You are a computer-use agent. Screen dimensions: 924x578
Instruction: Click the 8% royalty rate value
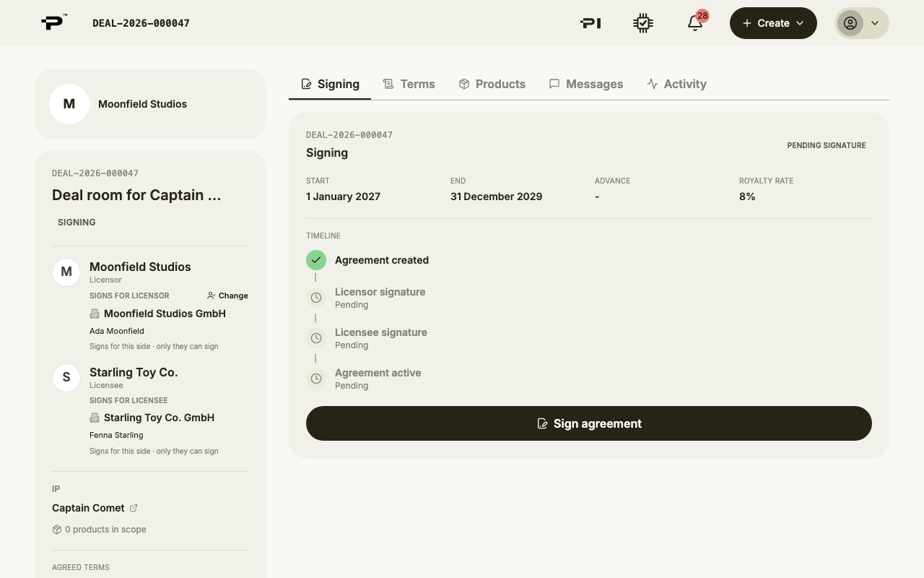(747, 197)
